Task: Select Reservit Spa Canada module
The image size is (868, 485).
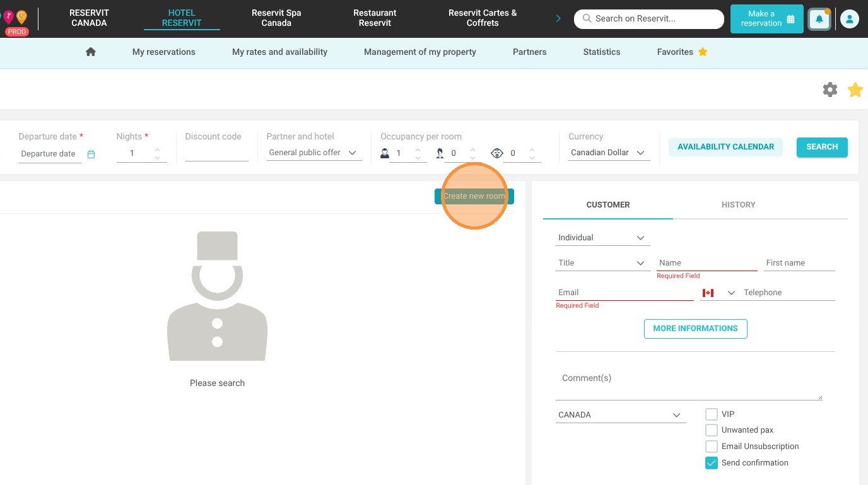Action: click(276, 18)
